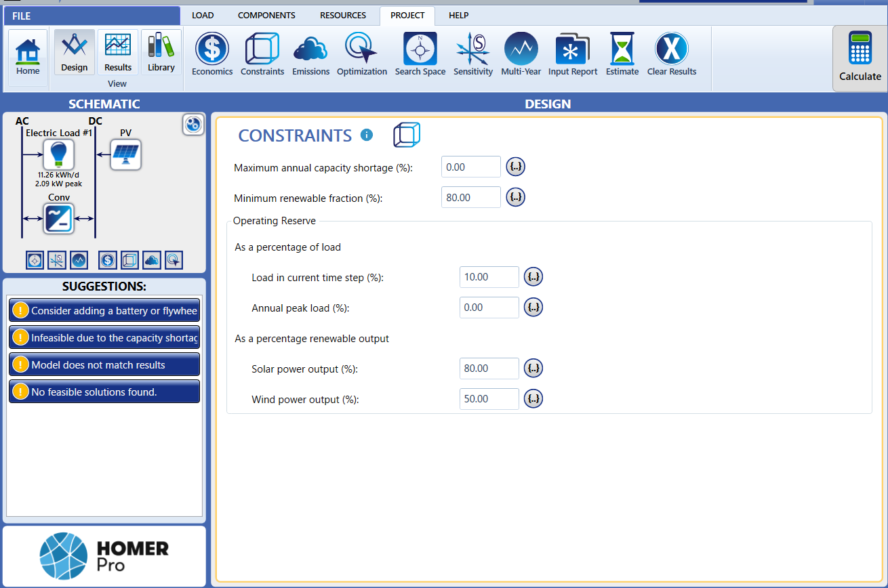
Task: Switch to the Results view
Action: click(x=118, y=51)
